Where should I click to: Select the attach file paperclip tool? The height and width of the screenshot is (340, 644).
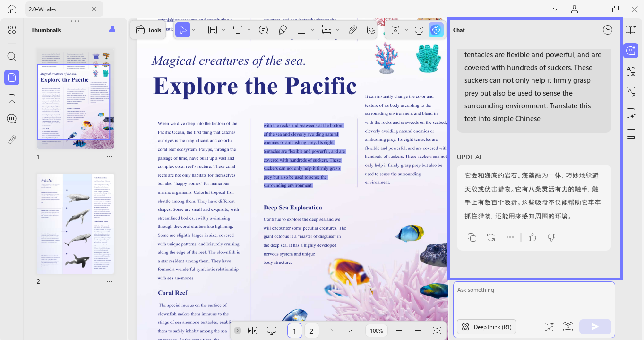[x=352, y=30]
